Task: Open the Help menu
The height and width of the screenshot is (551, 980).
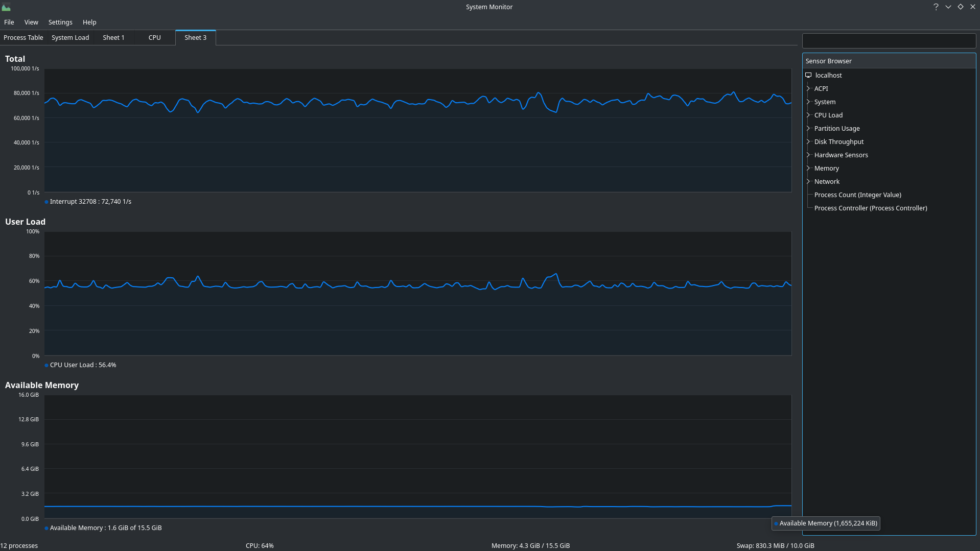Action: (89, 22)
